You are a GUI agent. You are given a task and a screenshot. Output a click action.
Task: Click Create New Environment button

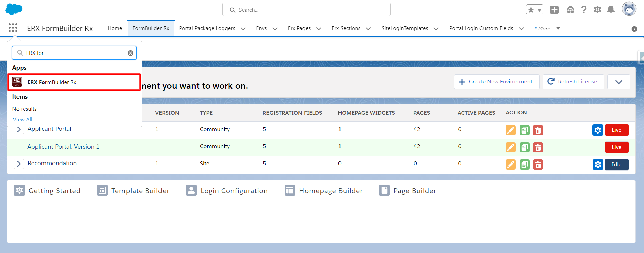(496, 82)
